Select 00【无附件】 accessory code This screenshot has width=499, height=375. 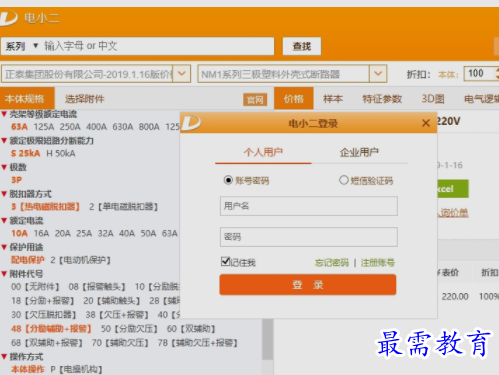pyautogui.click(x=35, y=287)
